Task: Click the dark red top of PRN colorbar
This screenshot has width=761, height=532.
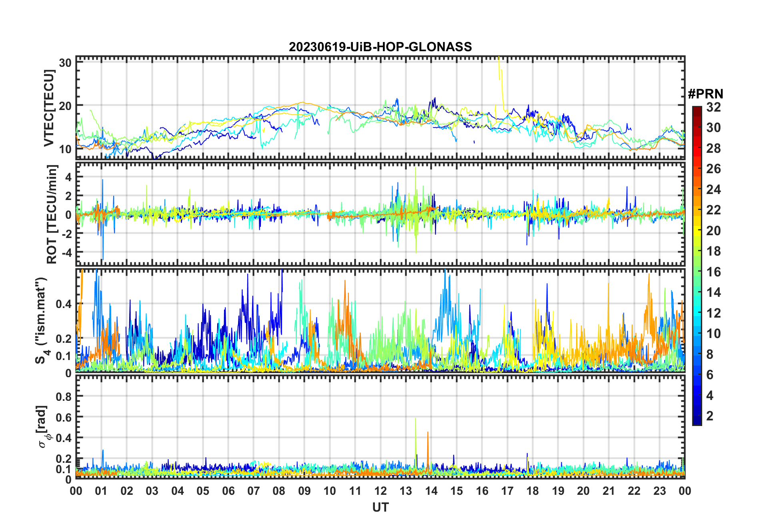Action: (x=697, y=110)
